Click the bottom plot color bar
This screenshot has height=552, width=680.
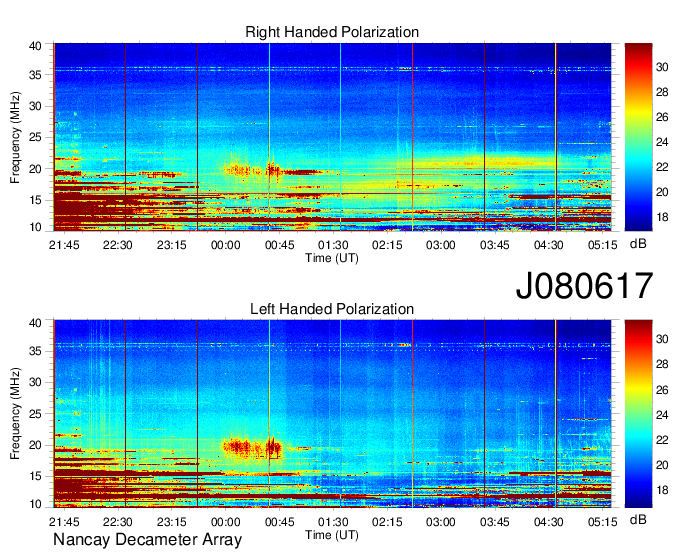(x=638, y=414)
